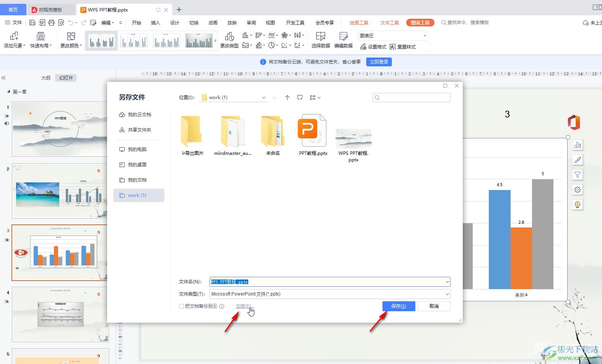Switch to 找稻壳模板 document tab
This screenshot has height=364, width=602.
click(x=51, y=10)
